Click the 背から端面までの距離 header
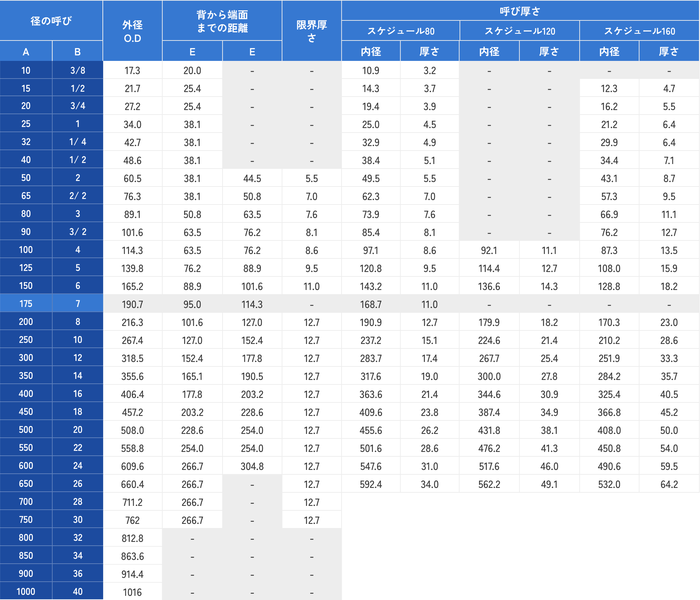The image size is (700, 600). pyautogui.click(x=222, y=21)
